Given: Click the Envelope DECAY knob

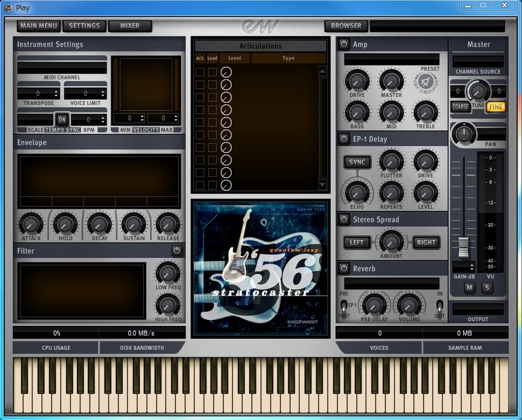Looking at the screenshot, I should coord(99,224).
